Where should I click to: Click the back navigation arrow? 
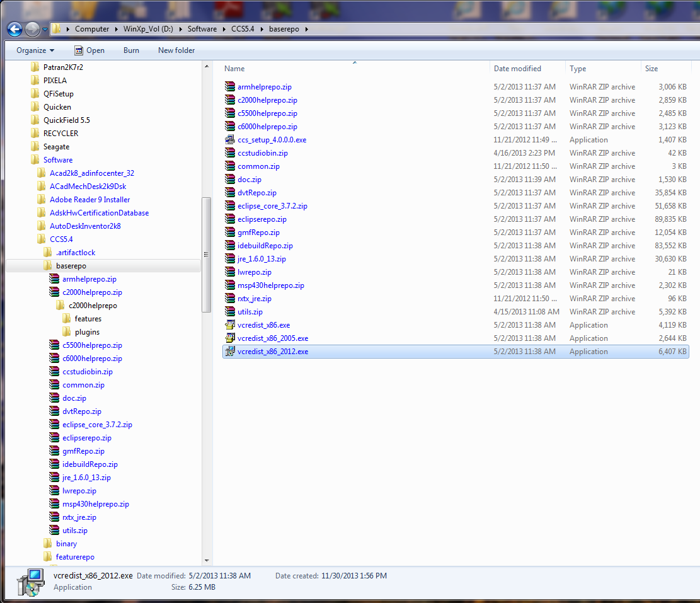click(x=14, y=29)
